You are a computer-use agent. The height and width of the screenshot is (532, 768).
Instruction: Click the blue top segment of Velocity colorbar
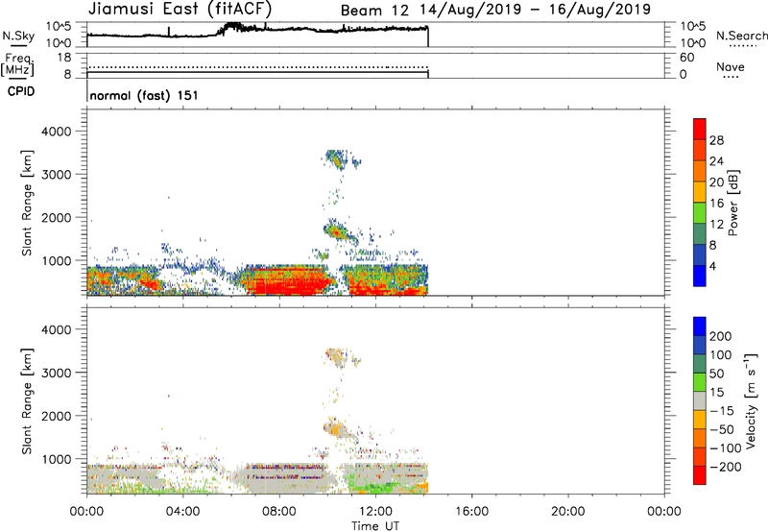click(x=700, y=326)
